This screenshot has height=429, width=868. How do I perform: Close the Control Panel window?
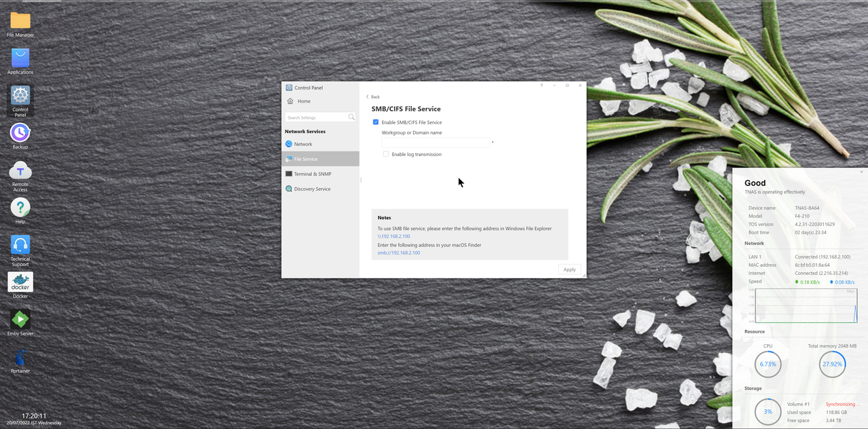pyautogui.click(x=580, y=86)
